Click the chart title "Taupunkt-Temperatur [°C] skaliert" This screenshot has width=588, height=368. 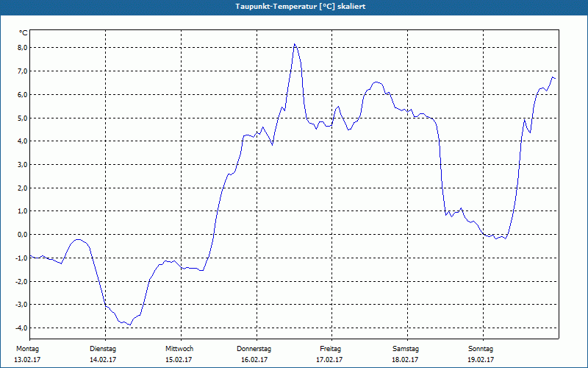[294, 5]
